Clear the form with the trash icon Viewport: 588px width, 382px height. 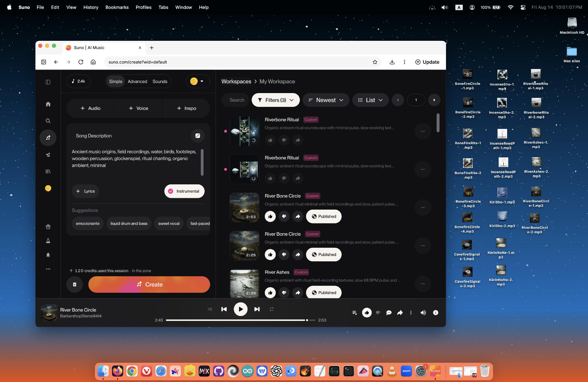tap(74, 285)
